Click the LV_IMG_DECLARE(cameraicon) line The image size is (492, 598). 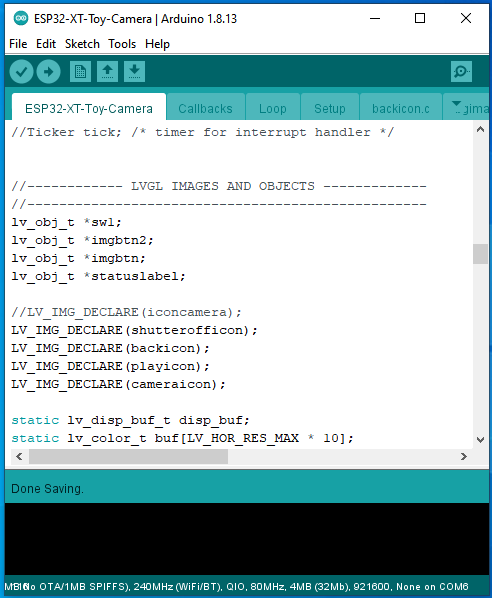click(x=119, y=384)
